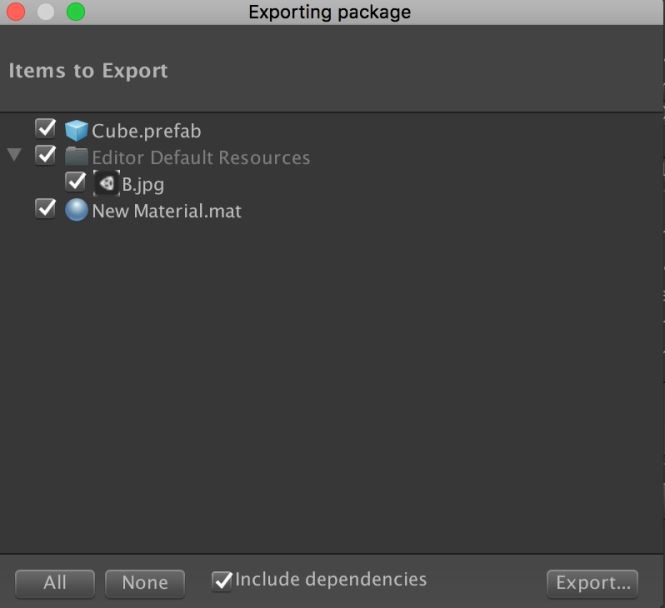Viewport: 665px width, 608px height.
Task: Click the B.jpg texture thumbnail icon
Action: [x=106, y=183]
